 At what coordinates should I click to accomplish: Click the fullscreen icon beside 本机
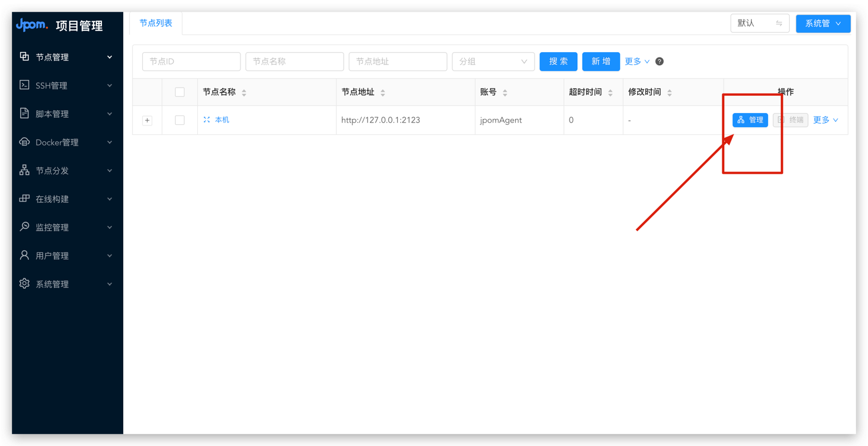tap(207, 120)
